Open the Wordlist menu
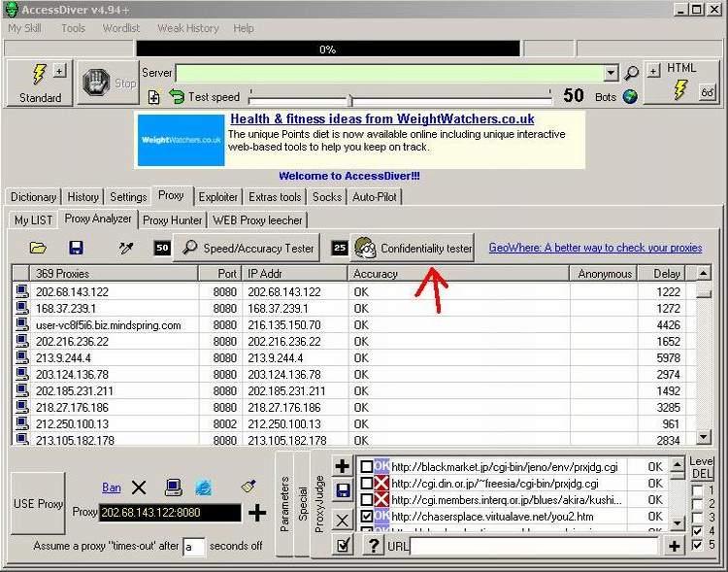This screenshot has width=728, height=572. tap(121, 28)
